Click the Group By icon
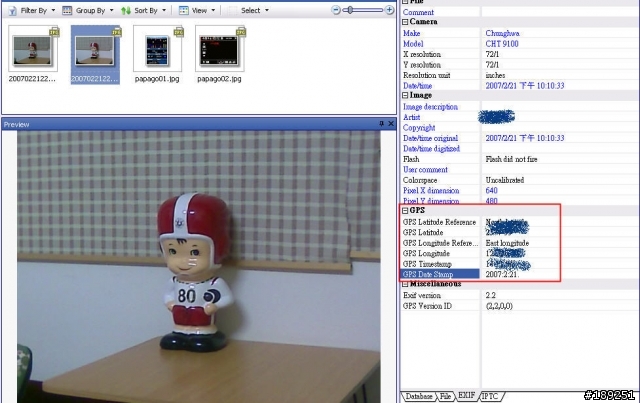This screenshot has width=640, height=403. point(67,11)
